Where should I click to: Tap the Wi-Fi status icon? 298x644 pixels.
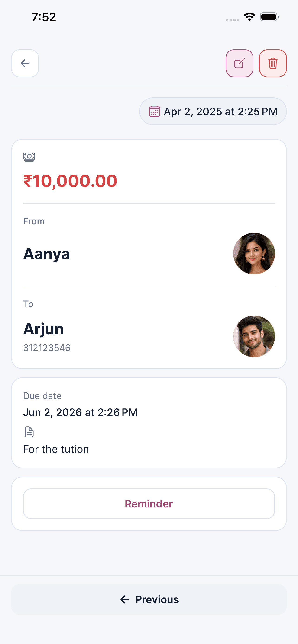249,17
